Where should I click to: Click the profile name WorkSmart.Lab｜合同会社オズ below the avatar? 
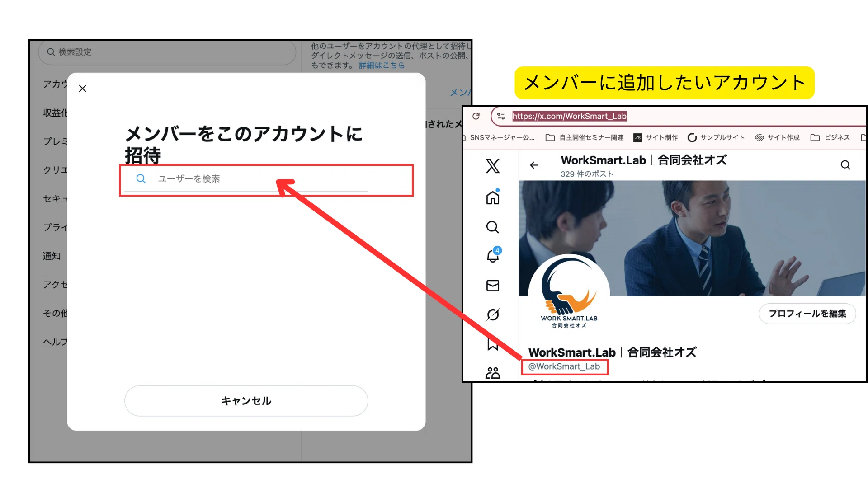tap(613, 352)
